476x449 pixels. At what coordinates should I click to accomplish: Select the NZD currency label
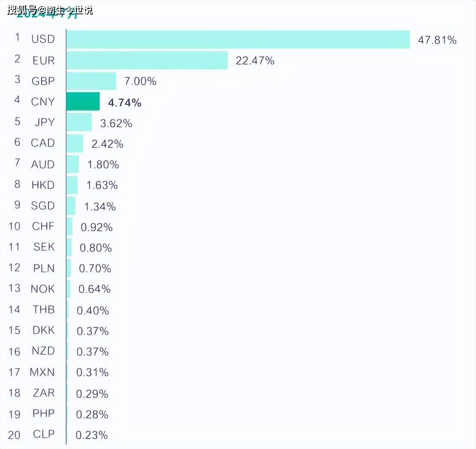tap(44, 351)
